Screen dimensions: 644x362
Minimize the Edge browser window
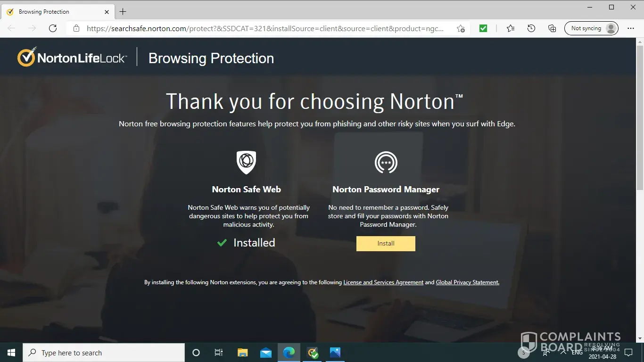click(x=590, y=7)
